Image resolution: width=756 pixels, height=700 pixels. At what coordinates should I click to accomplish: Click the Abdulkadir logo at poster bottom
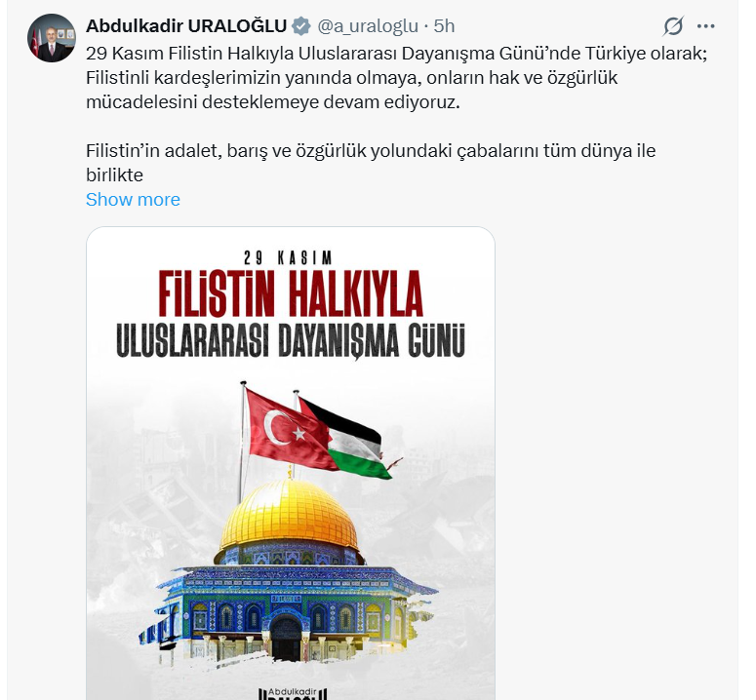tap(293, 694)
